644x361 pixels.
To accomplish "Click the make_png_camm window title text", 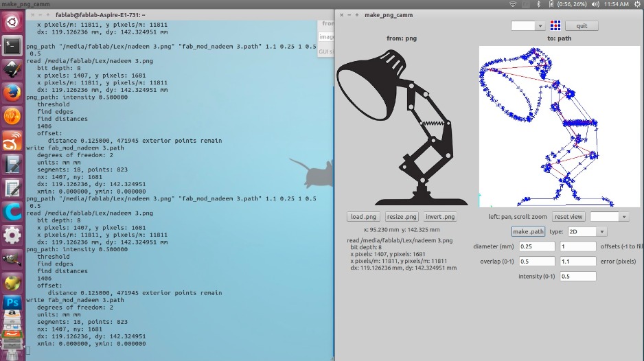I will 389,15.
